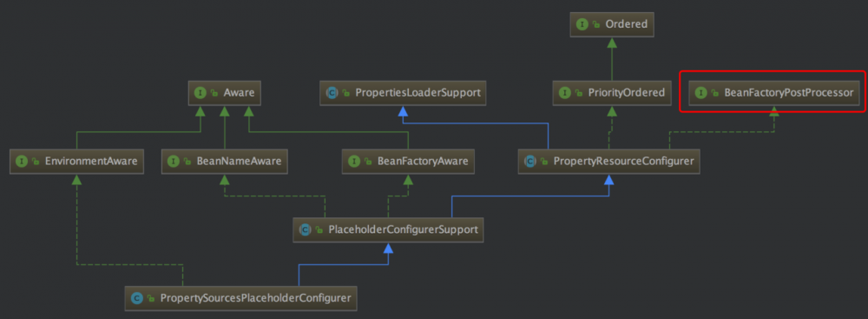Click the lock icon on PriorityOrdered node
This screenshot has width=868, height=319.
[x=578, y=93]
